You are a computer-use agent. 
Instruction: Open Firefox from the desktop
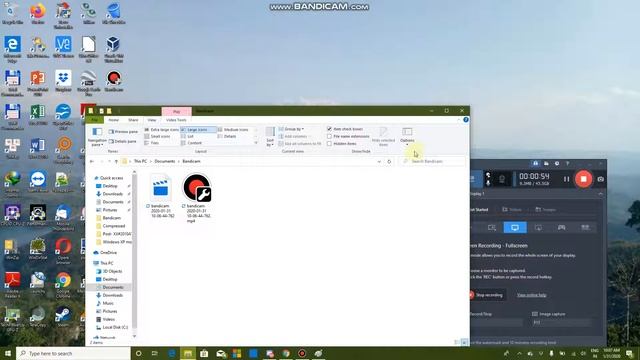[x=38, y=14]
